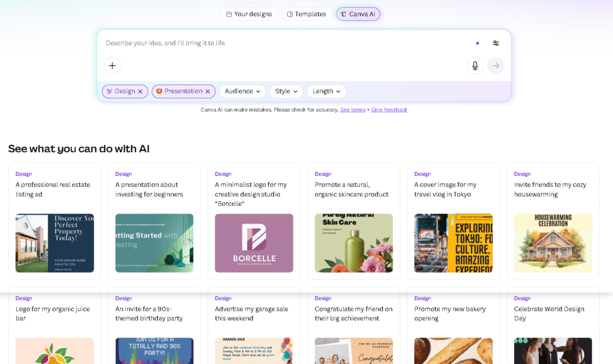Activate the microphone voice input icon
The width and height of the screenshot is (613, 364).
click(475, 66)
